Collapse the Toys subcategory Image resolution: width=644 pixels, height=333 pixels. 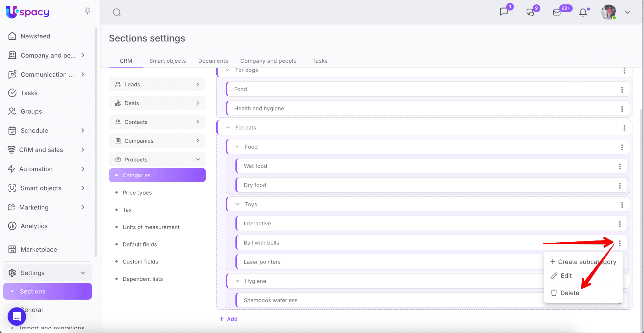[237, 204]
